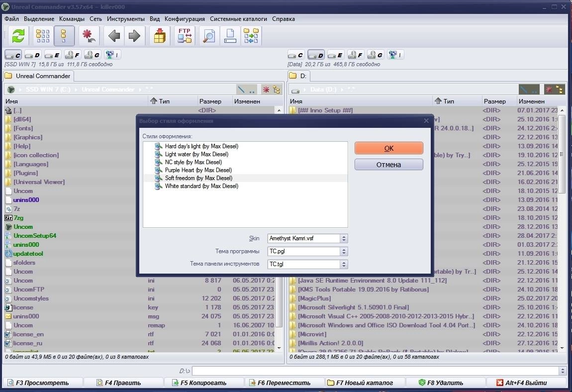Select the D: tab in right panel
Screen dimensions: 572x392
coord(299,76)
